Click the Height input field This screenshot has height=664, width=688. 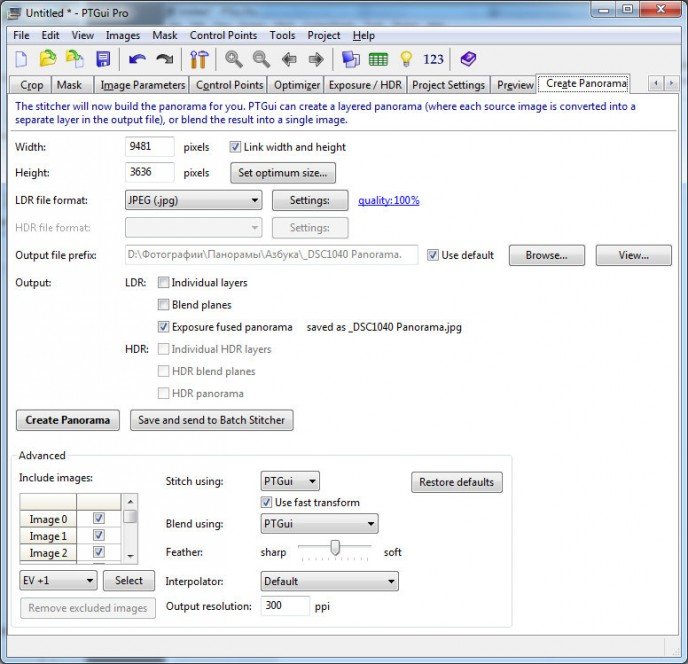[x=150, y=172]
